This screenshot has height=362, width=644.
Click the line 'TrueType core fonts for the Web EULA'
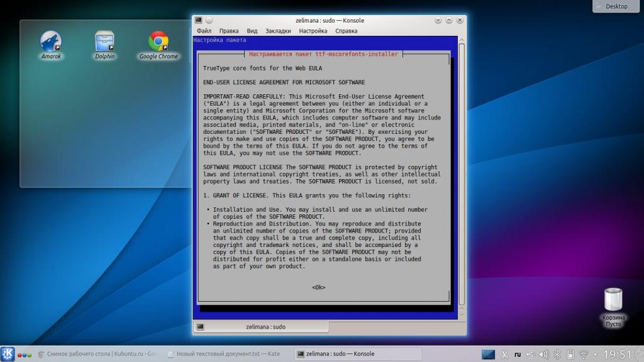coord(262,68)
